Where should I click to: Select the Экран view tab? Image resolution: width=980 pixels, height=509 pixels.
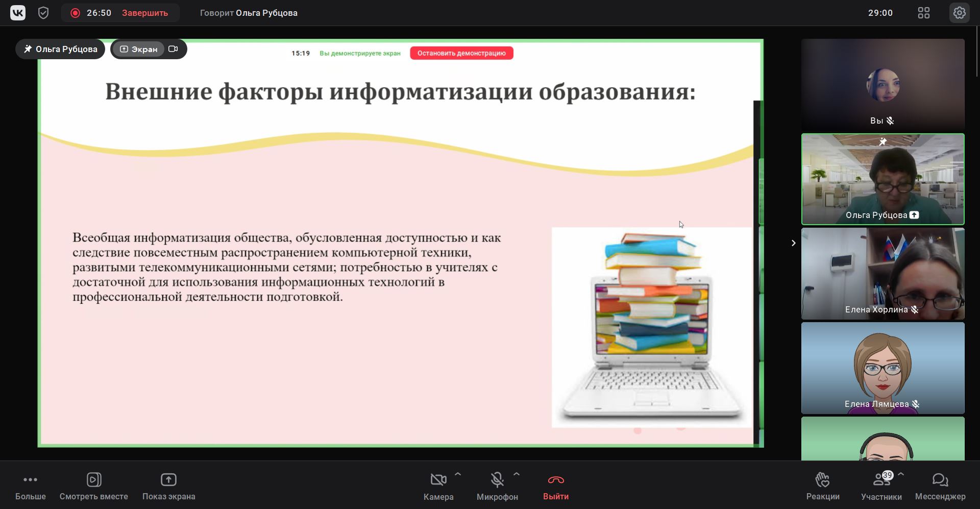point(139,49)
